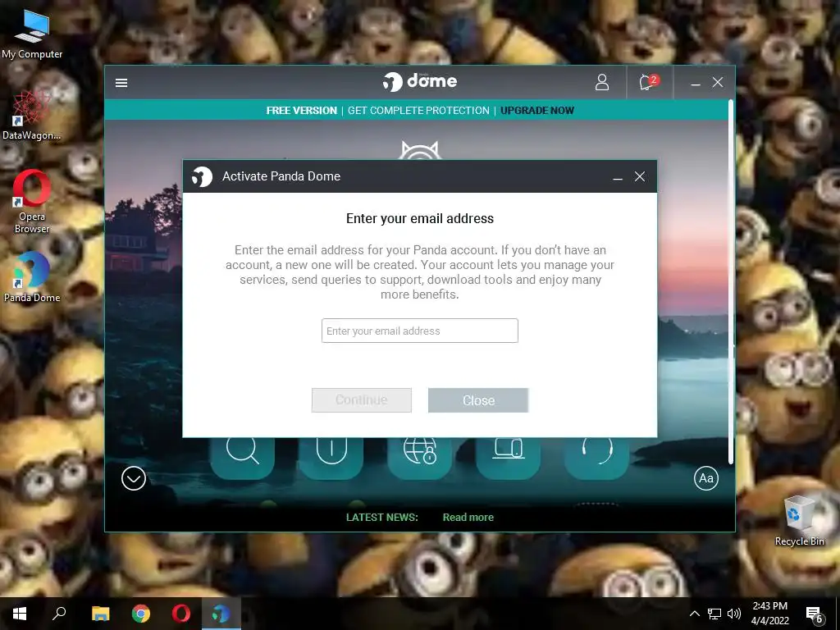This screenshot has width=840, height=630.
Task: Click the Panda Dome window scrollbar
Action: [730, 282]
